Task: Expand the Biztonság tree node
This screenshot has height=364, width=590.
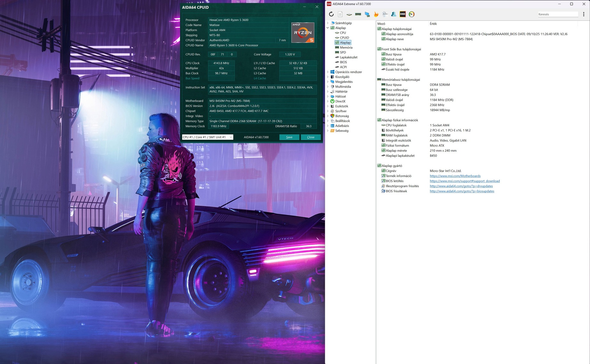Action: click(328, 116)
